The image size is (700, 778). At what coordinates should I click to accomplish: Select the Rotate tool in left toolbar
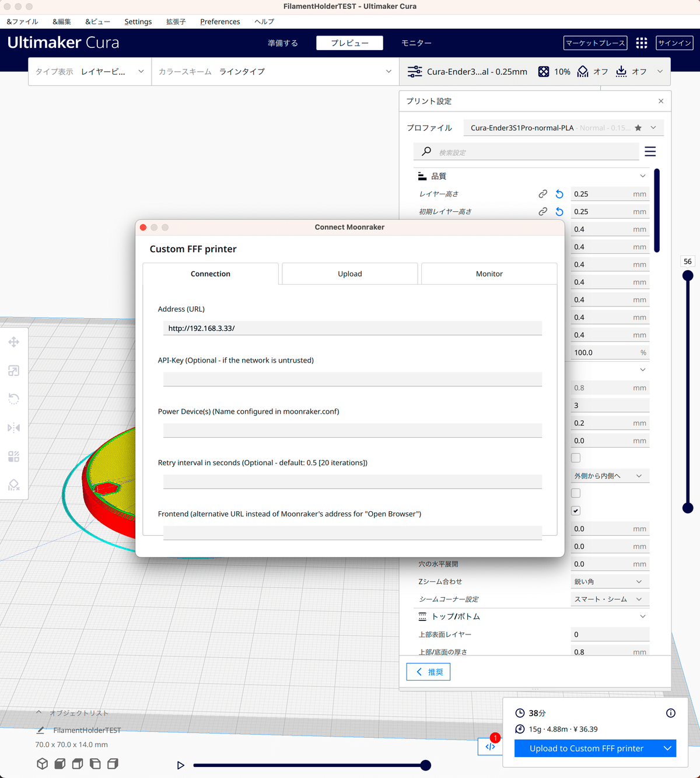point(14,399)
